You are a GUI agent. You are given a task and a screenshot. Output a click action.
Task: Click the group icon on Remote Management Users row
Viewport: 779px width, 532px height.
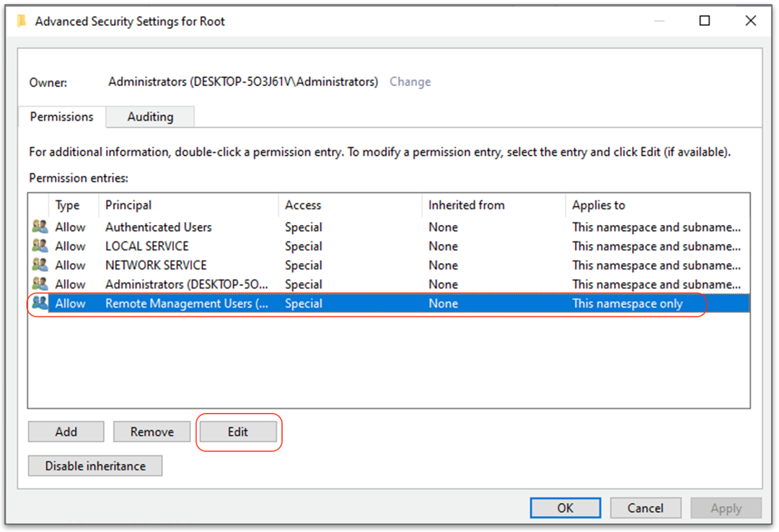pyautogui.click(x=39, y=303)
